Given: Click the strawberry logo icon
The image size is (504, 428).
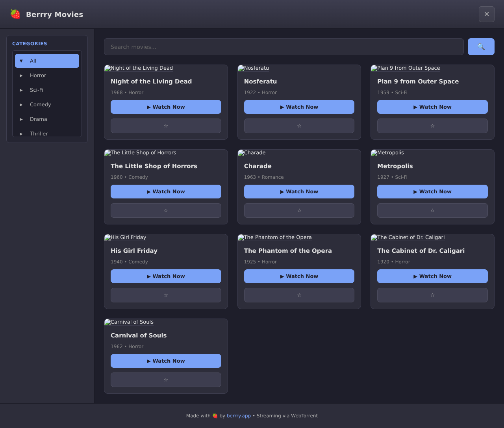Looking at the screenshot, I should coord(15,14).
